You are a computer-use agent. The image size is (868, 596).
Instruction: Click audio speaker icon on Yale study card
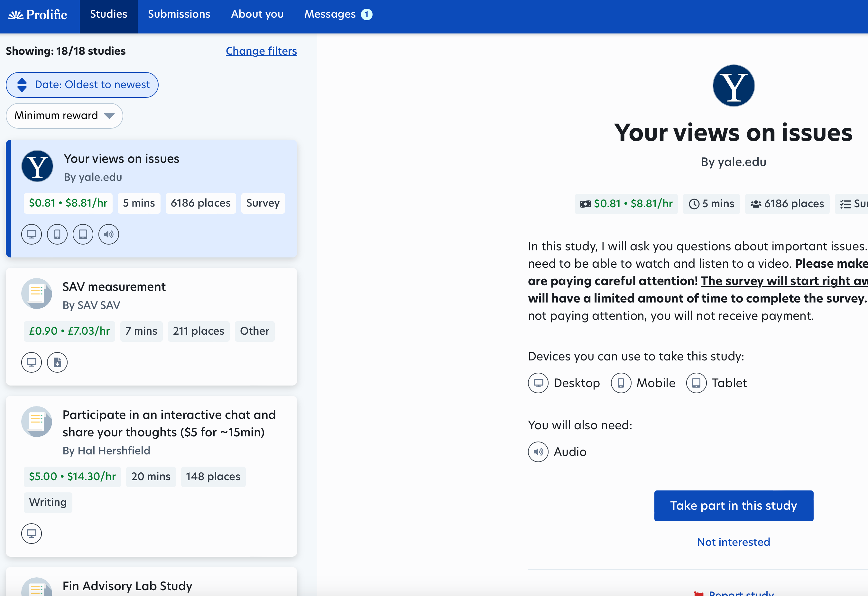coord(109,234)
